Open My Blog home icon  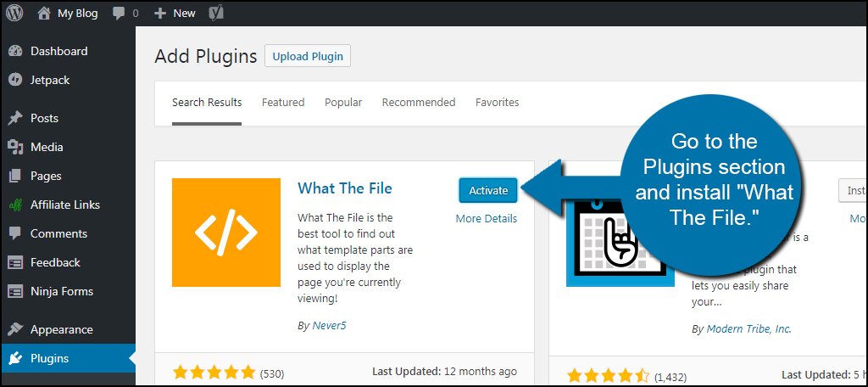pyautogui.click(x=44, y=14)
